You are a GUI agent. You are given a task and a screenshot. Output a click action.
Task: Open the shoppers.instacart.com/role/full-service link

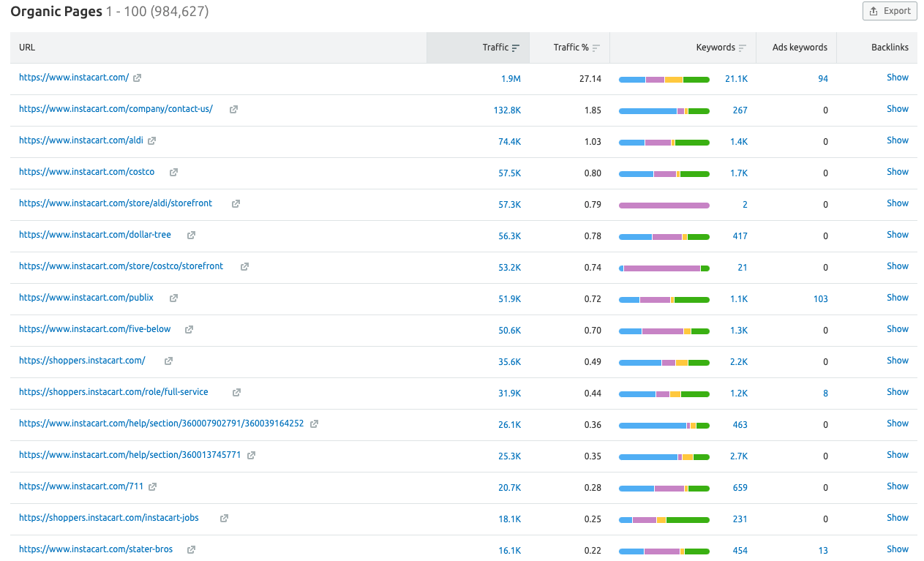click(x=113, y=392)
